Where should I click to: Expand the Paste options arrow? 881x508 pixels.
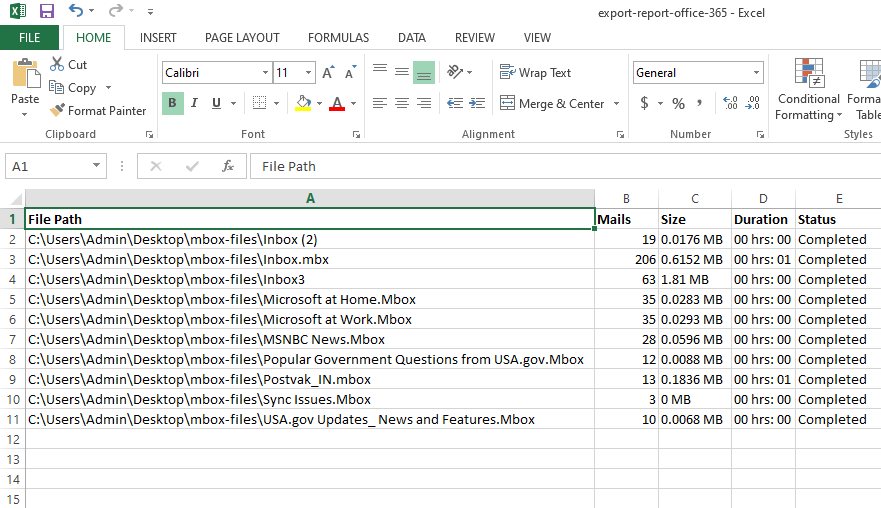pyautogui.click(x=25, y=114)
